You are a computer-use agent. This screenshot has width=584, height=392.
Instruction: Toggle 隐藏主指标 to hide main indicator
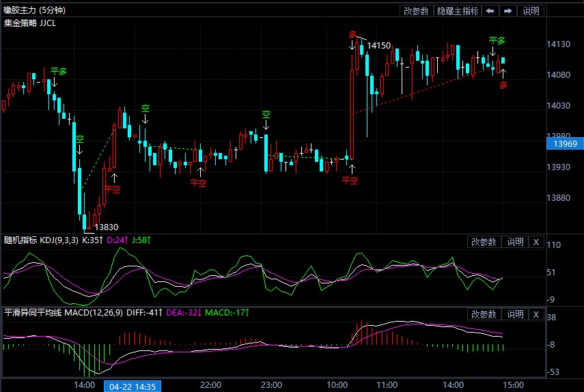point(458,11)
